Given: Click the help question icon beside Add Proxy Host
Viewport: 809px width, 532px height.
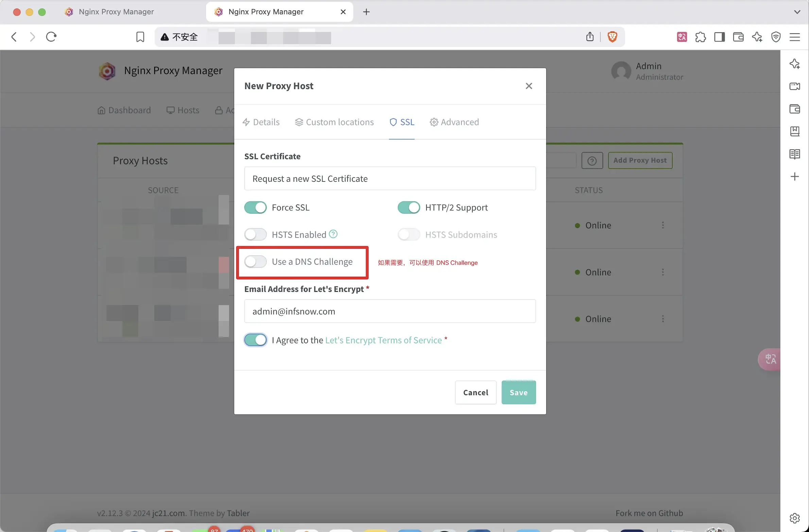Looking at the screenshot, I should [592, 160].
